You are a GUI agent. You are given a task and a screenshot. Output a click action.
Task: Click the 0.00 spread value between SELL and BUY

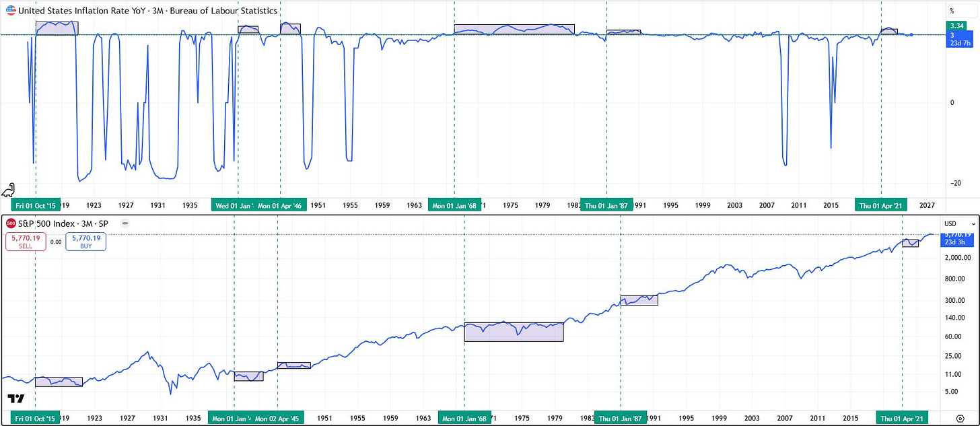point(56,242)
